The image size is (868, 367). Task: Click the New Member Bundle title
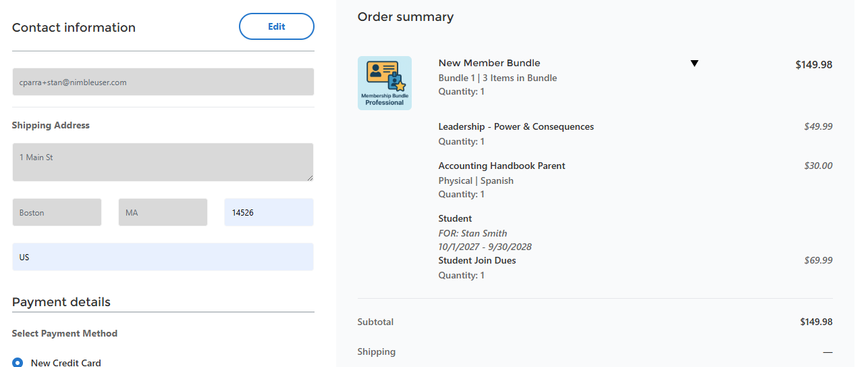pos(489,63)
